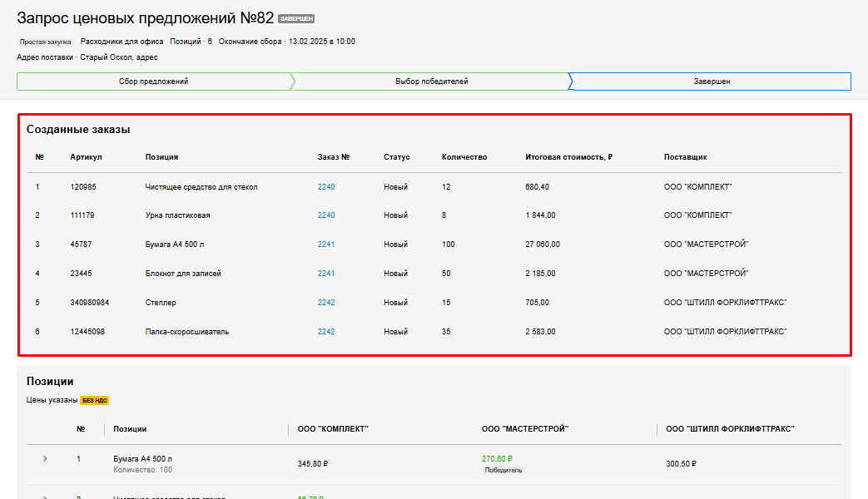Image resolution: width=868 pixels, height=499 pixels.
Task: Expand the Бумага А4 500 л position row
Action: tap(45, 459)
